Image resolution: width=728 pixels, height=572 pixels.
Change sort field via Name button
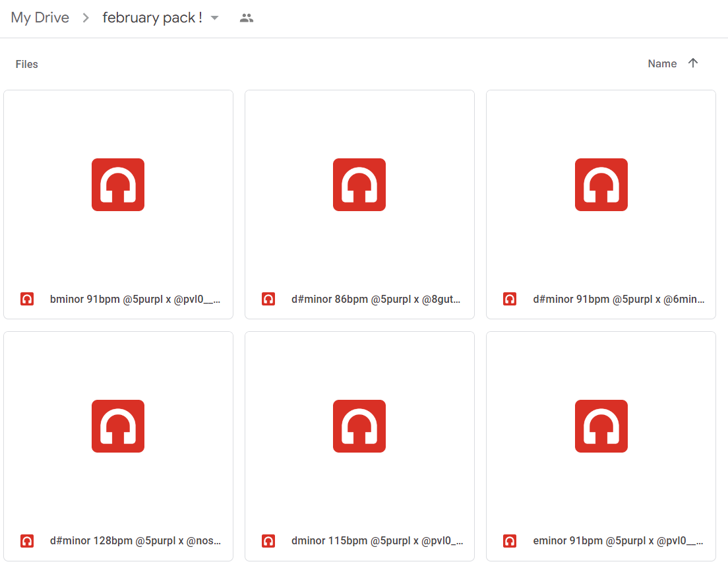662,63
